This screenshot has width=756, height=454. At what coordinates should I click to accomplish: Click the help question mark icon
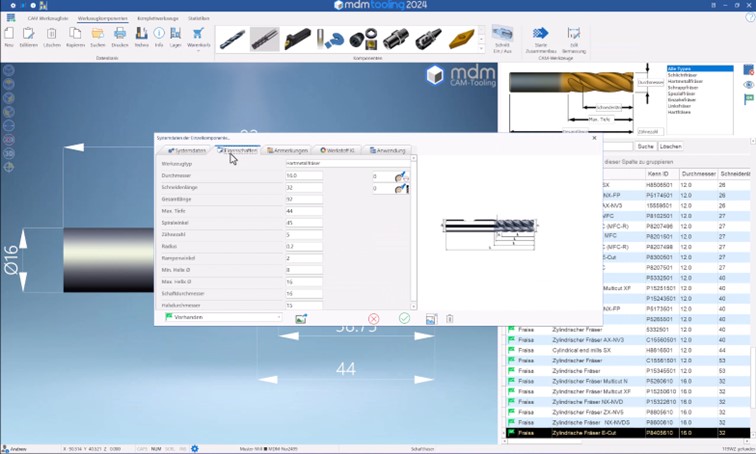750,17
